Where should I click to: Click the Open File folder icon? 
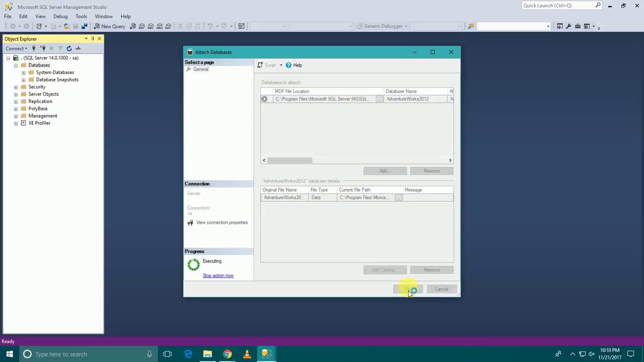(66, 26)
